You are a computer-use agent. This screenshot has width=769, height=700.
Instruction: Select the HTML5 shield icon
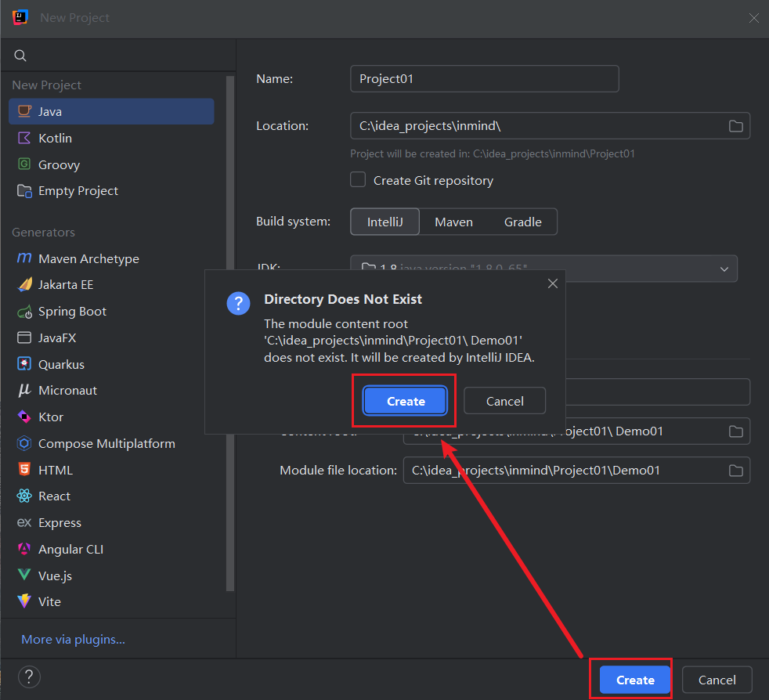(x=24, y=470)
